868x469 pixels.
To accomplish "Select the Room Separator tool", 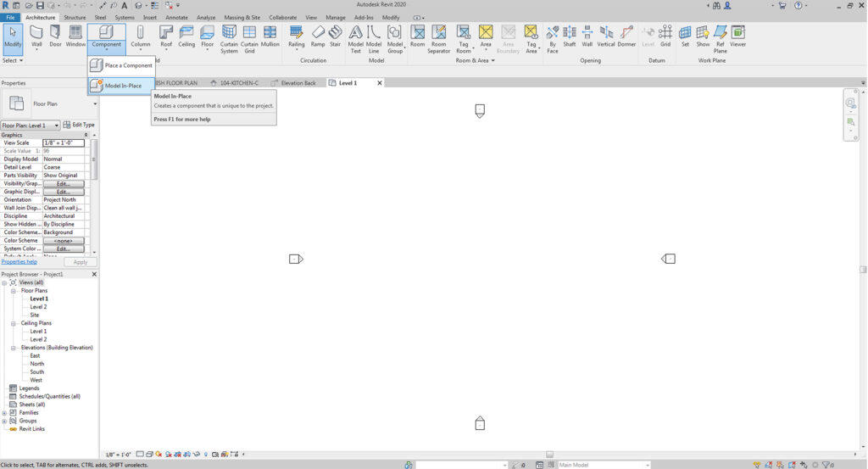I will point(438,39).
